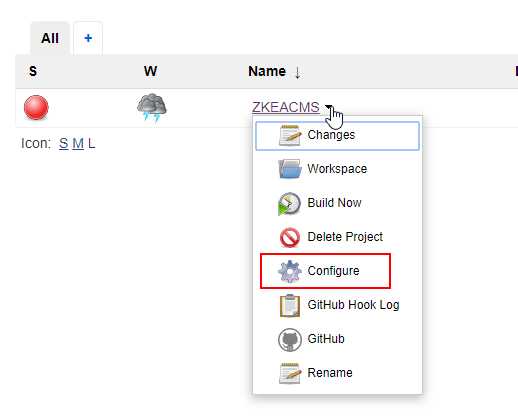Switch to the All view tab
This screenshot has height=419, width=518.
click(x=50, y=38)
